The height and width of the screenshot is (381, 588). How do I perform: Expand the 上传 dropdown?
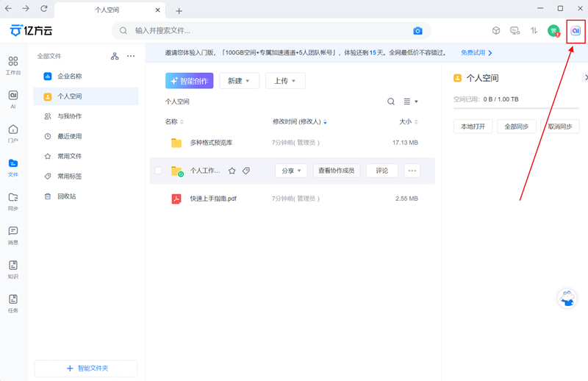tap(284, 81)
